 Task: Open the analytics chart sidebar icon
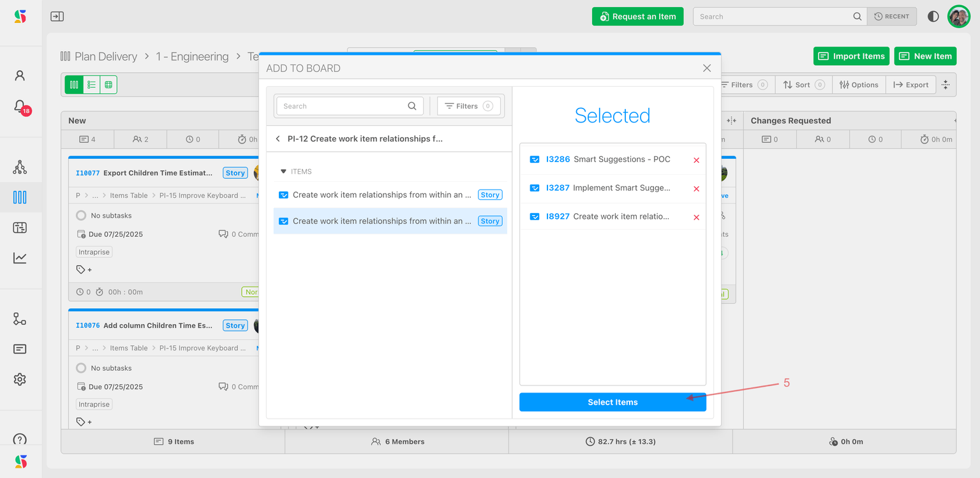point(20,258)
